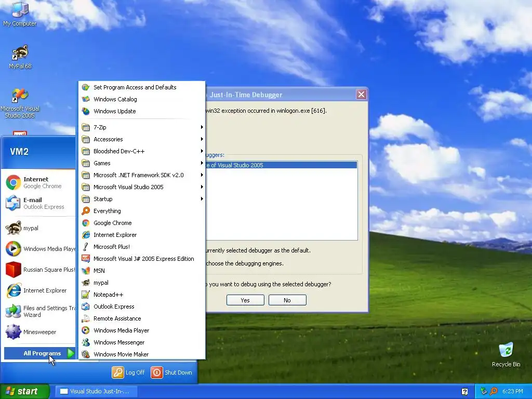Launch Google Chrome from All Programs list
Screen dimensions: 532x399
pos(142,222)
